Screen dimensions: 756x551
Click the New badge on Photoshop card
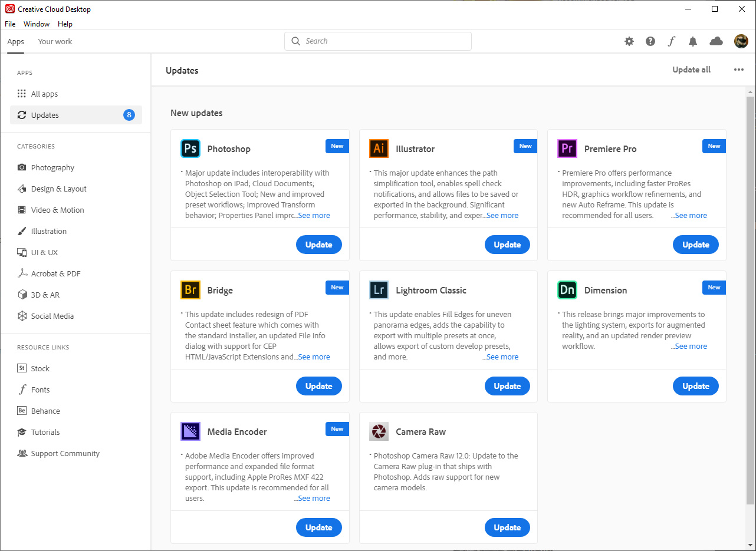[337, 146]
